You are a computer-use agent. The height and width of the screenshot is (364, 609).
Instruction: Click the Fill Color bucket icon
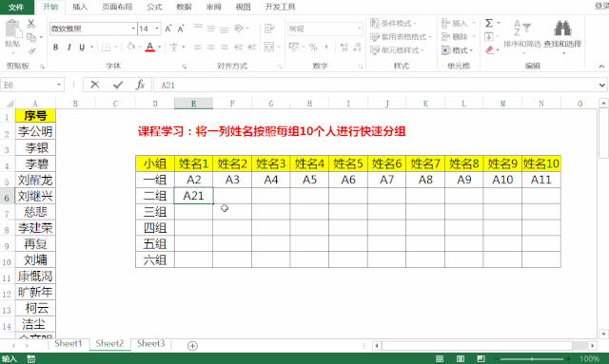pos(131,47)
